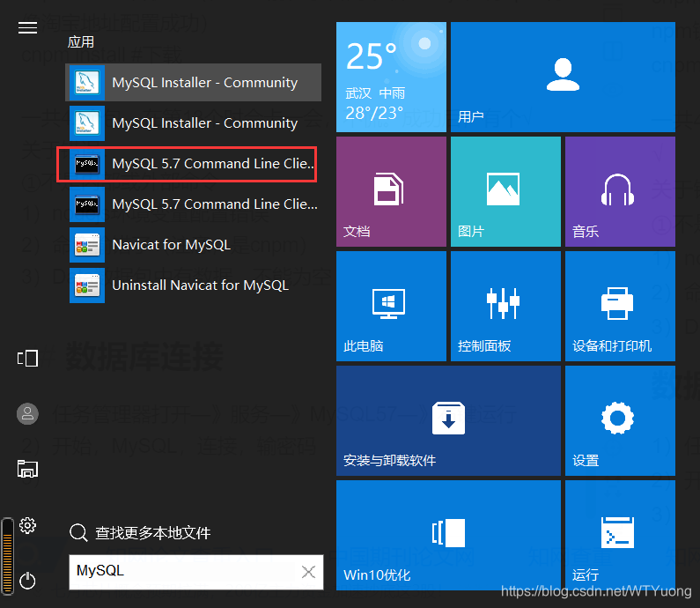Screen dimensions: 700x608
Task: Open the 设置 settings tile
Action: [x=620, y=421]
